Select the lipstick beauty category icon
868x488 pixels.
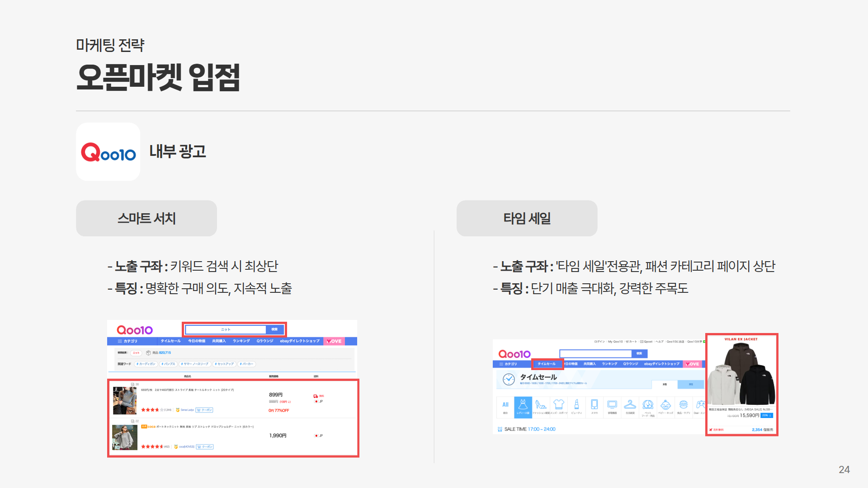576,405
